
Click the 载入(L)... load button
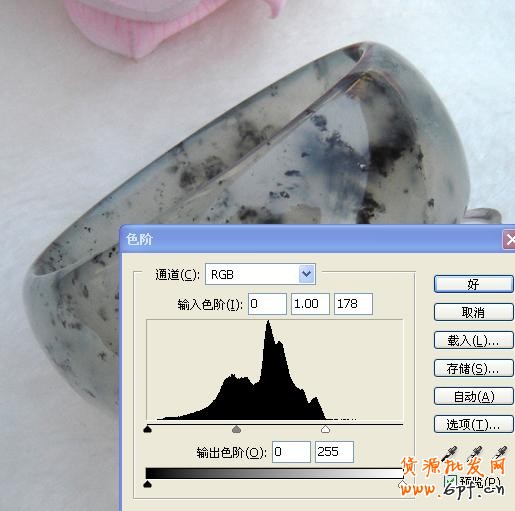pyautogui.click(x=473, y=340)
